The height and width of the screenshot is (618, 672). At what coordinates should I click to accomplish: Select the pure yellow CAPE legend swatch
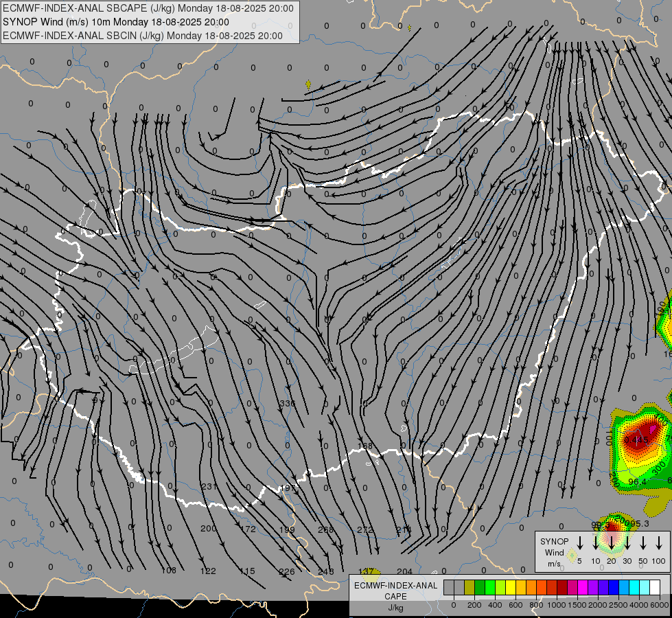tap(511, 588)
